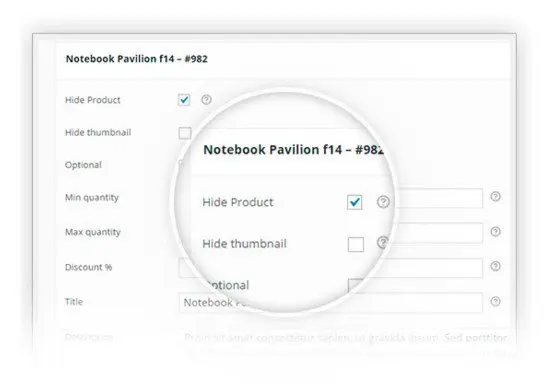Click small Notebook Pavilion f14 – #982 header
The height and width of the screenshot is (389, 550).
(x=136, y=59)
